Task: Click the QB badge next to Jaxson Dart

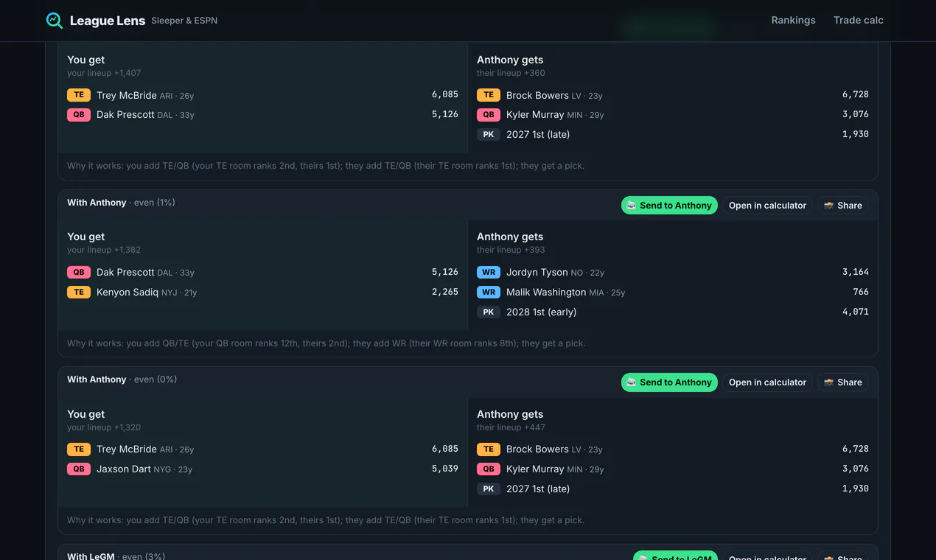Action: point(79,469)
